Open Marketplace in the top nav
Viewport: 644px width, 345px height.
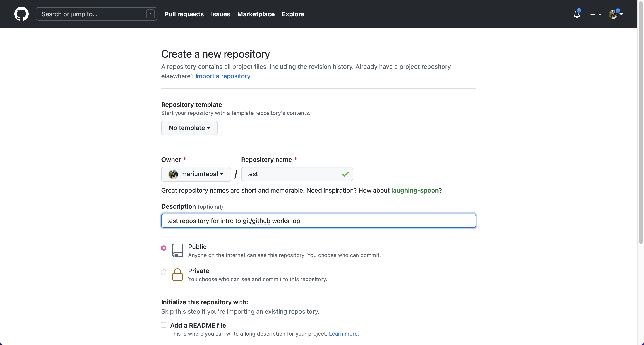point(256,14)
